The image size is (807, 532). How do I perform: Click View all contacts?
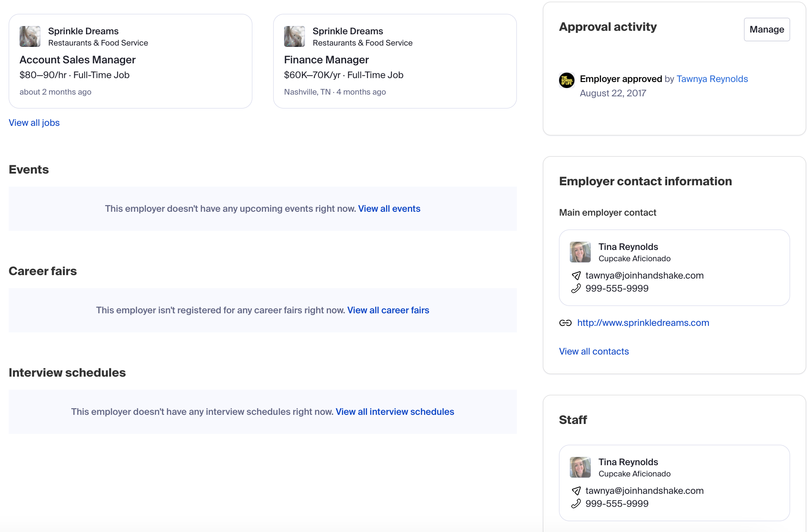point(594,351)
